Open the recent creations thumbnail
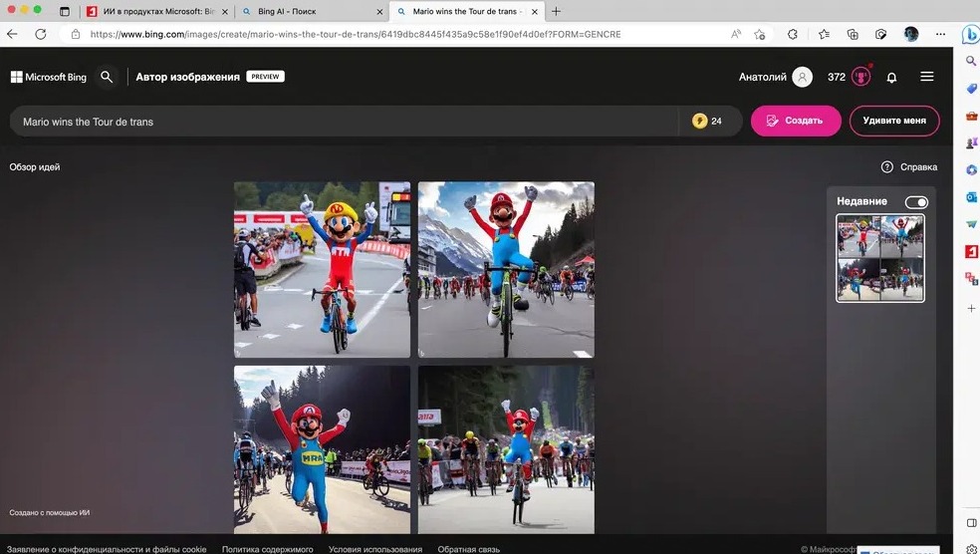Viewport: 980px width, 554px height. [x=879, y=258]
